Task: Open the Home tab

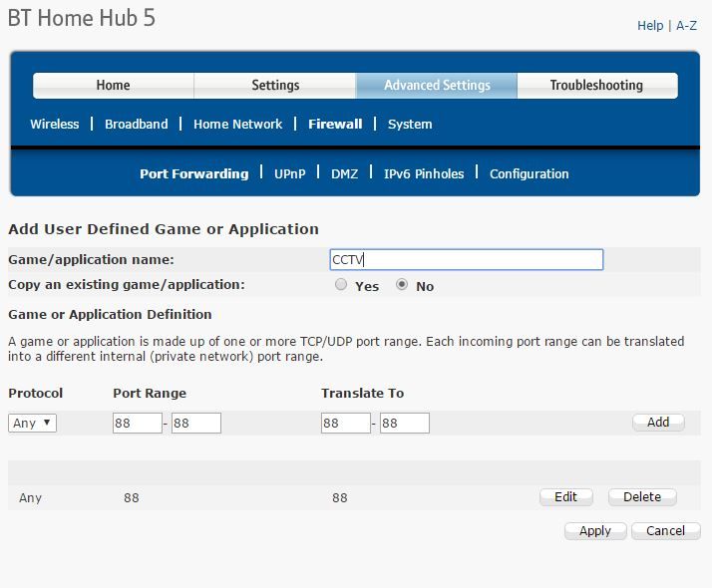Action: coord(114,86)
